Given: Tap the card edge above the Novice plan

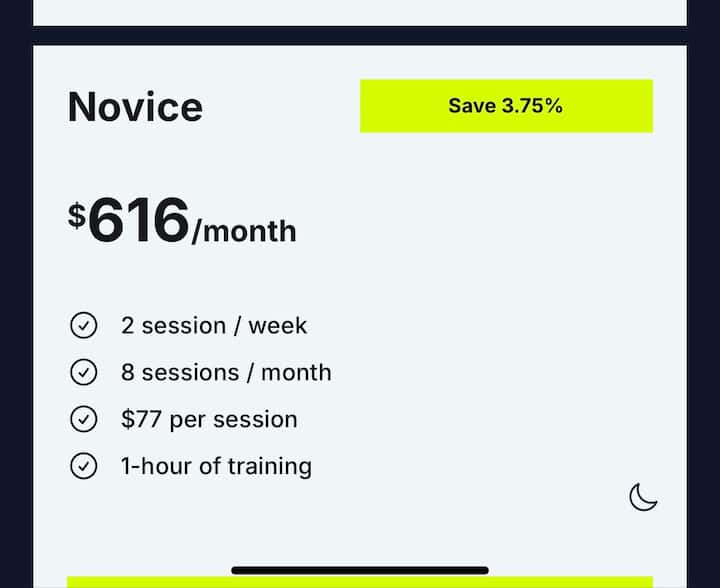Looking at the screenshot, I should 360,12.
